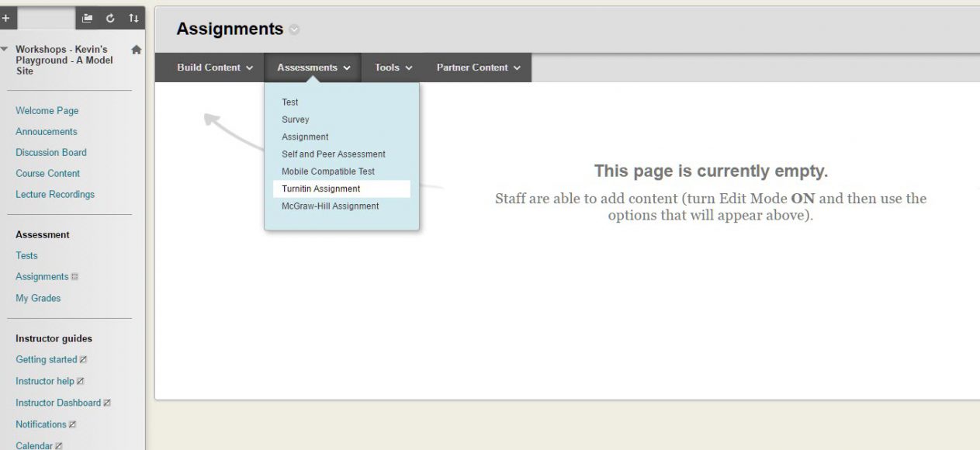This screenshot has height=450, width=980.
Task: Open the Getting started guide link
Action: pyautogui.click(x=47, y=360)
